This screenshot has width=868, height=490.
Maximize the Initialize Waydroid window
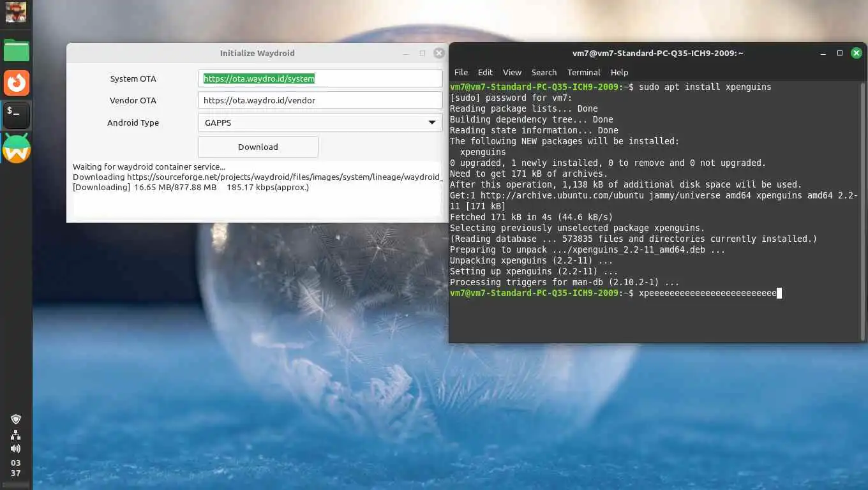point(423,54)
